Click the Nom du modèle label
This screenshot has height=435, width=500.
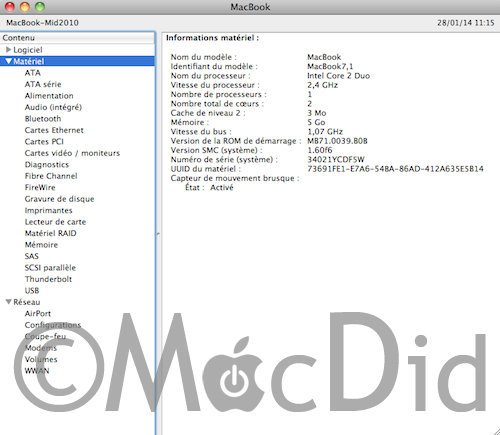click(204, 57)
